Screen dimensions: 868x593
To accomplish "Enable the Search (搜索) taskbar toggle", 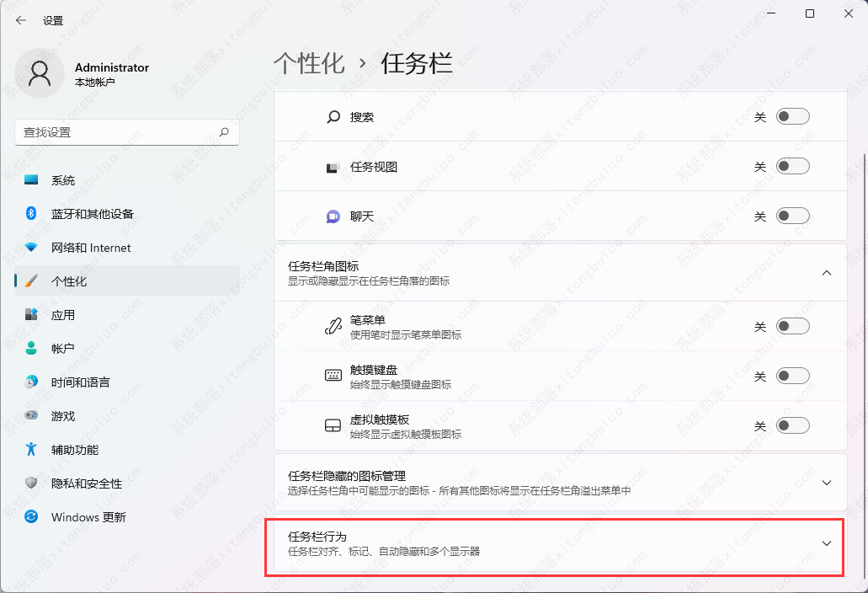I will 792,117.
